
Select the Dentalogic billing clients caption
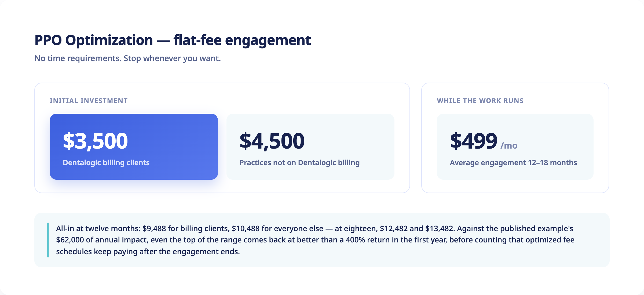[106, 163]
